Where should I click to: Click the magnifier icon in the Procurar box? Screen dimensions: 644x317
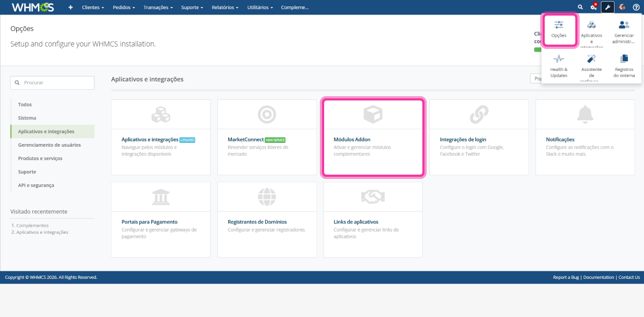(x=18, y=83)
